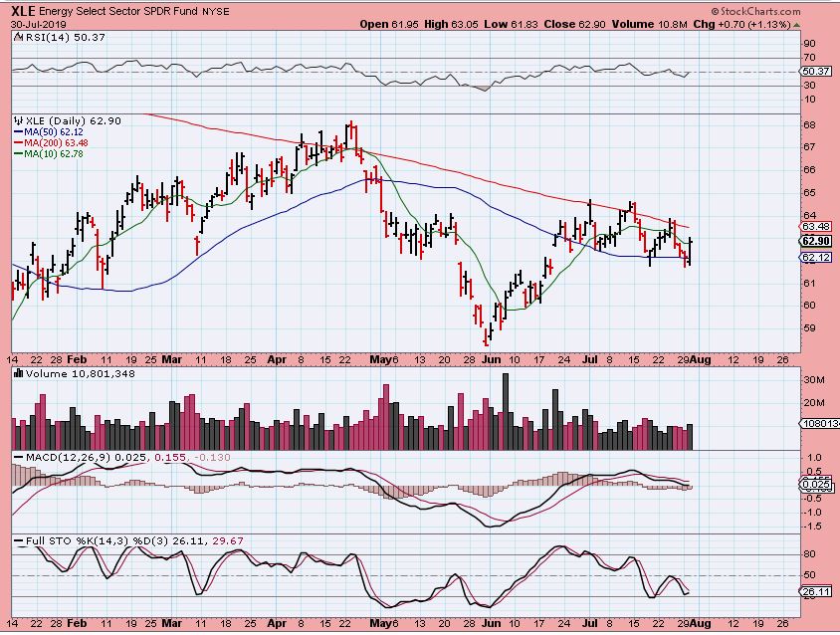Click the MA(50) 62.12 legend text
The height and width of the screenshot is (635, 840).
click(x=54, y=131)
